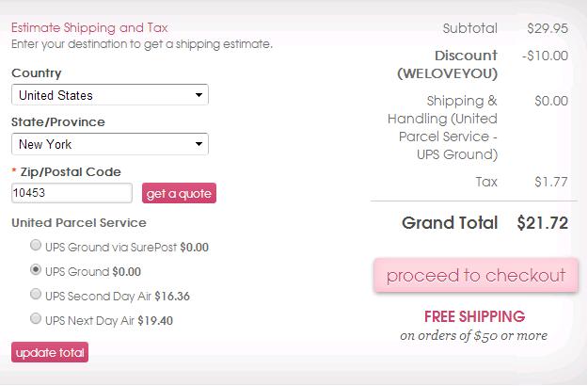The height and width of the screenshot is (386, 588).
Task: Open the State/Province dropdown
Action: 110,144
